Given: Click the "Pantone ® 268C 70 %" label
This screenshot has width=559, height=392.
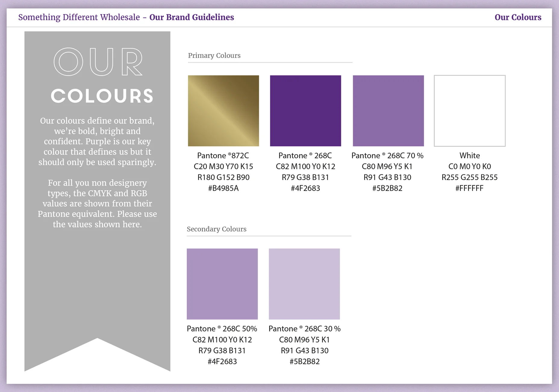Looking at the screenshot, I should click(x=387, y=156).
